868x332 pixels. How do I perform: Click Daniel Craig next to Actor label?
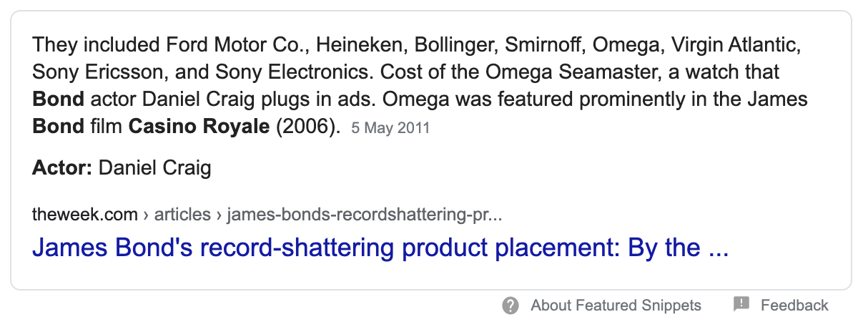coord(154,168)
